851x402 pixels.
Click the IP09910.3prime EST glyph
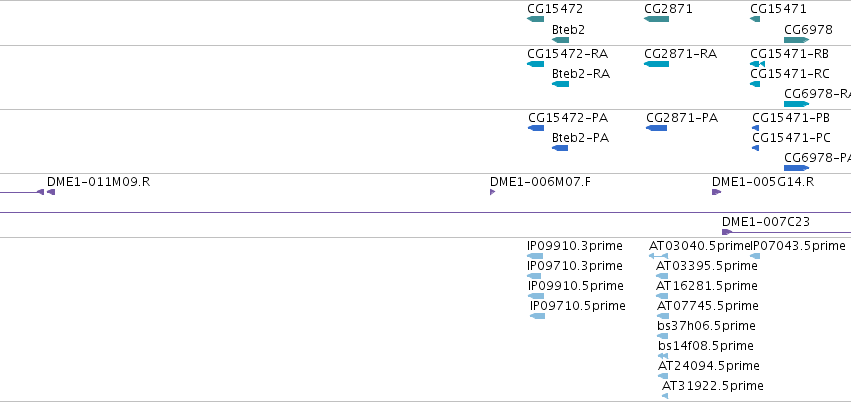click(x=535, y=256)
